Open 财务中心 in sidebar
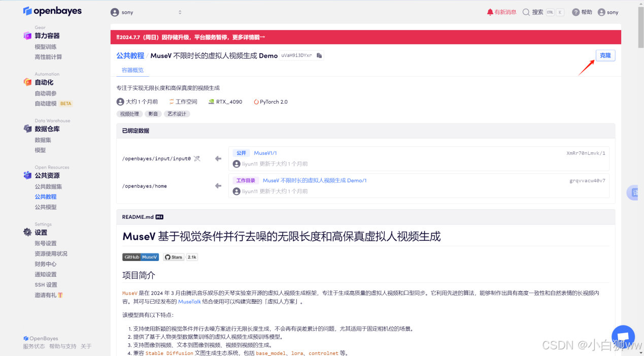 pos(46,264)
